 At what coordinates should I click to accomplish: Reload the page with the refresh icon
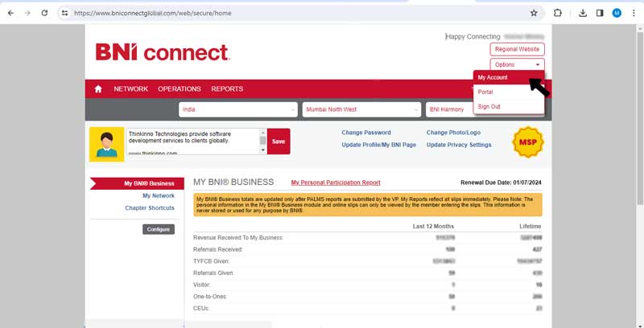click(44, 13)
